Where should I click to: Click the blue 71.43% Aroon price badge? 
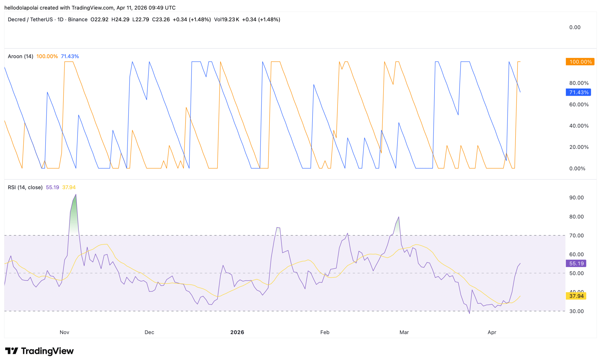pyautogui.click(x=578, y=92)
